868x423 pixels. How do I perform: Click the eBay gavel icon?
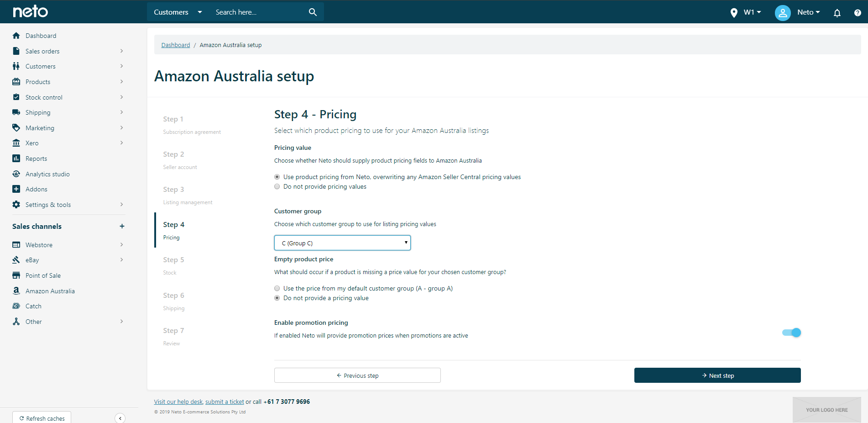[16, 260]
